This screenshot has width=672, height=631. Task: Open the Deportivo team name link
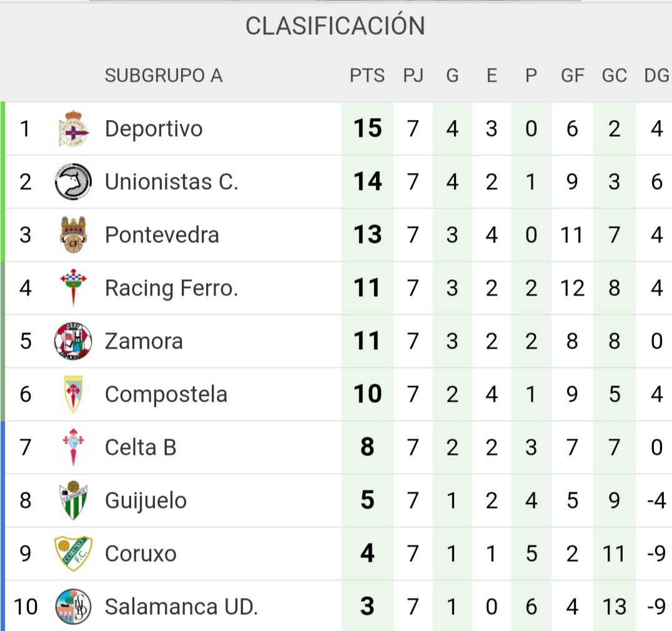[154, 129]
